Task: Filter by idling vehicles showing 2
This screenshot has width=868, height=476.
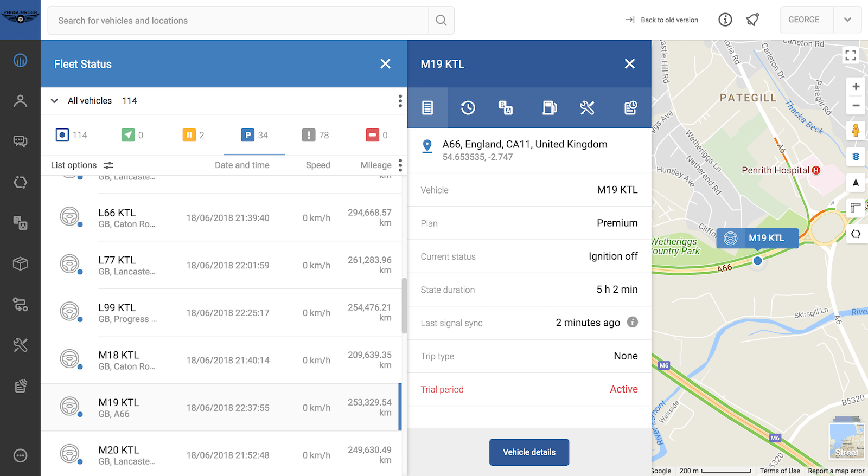Action: point(194,135)
